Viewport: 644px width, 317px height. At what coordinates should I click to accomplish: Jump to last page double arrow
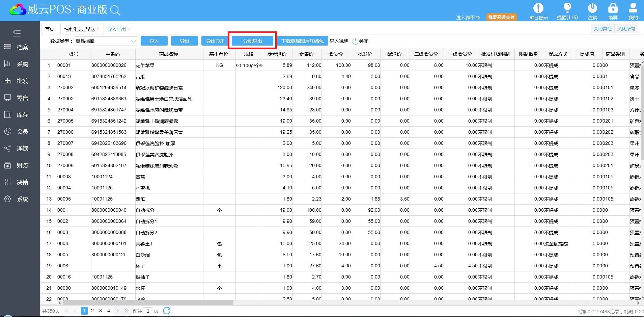pos(126,311)
